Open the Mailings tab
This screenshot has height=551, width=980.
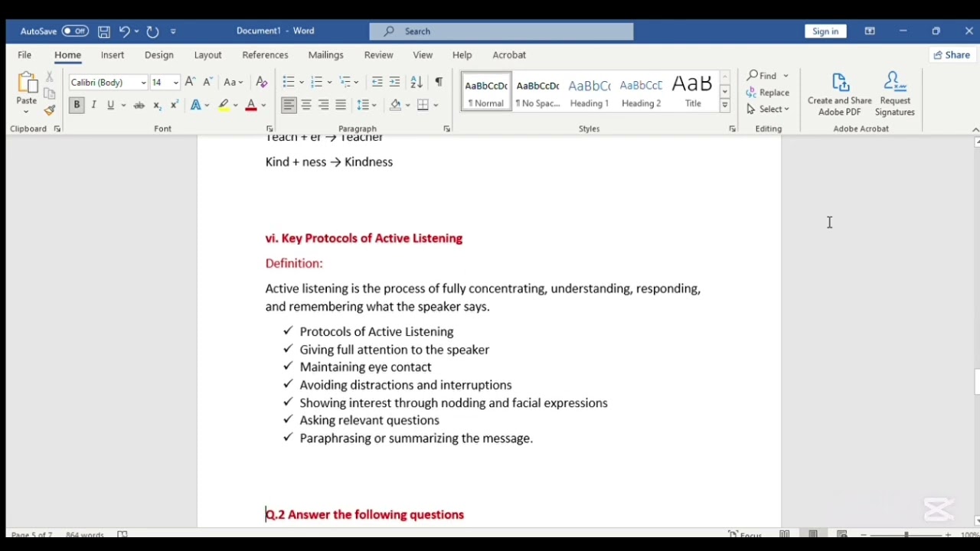point(325,55)
